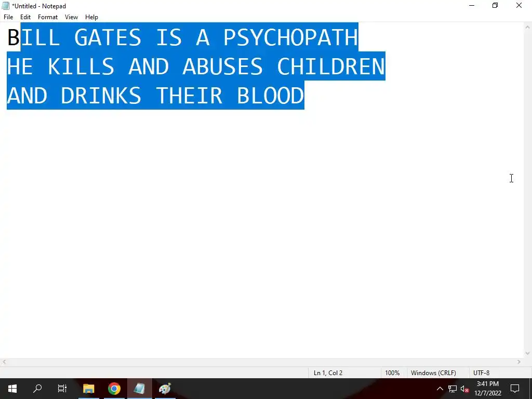Click the horizontal scrollbar right arrow
The height and width of the screenshot is (399, 532).
(519, 362)
